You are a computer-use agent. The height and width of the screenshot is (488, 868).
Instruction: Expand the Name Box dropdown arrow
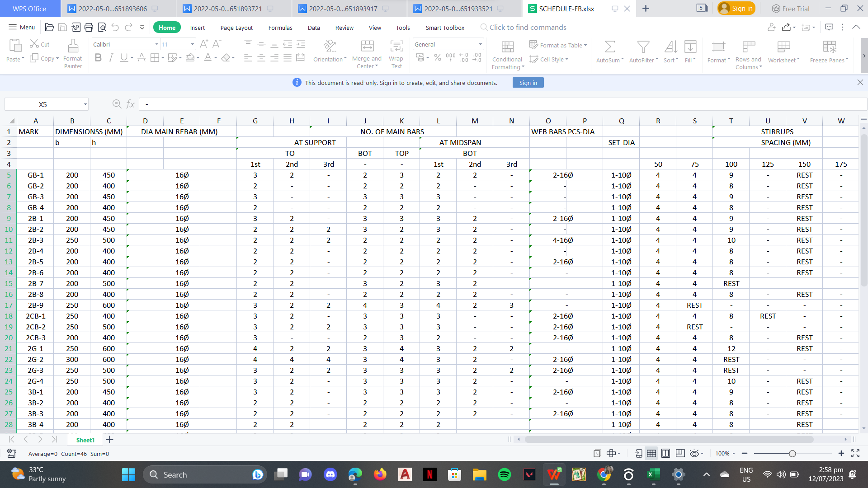[85, 104]
